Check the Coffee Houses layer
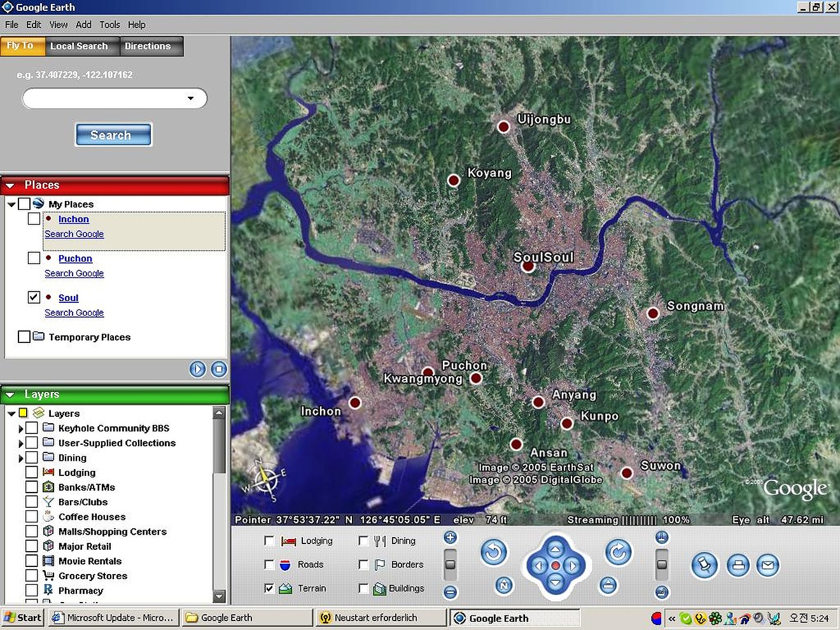840x630 pixels. (32, 516)
